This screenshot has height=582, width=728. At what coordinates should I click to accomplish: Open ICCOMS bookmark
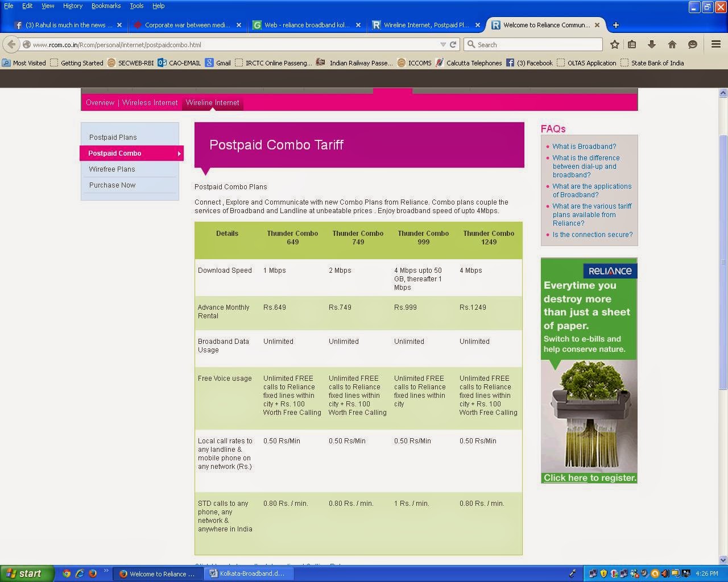[x=414, y=63]
